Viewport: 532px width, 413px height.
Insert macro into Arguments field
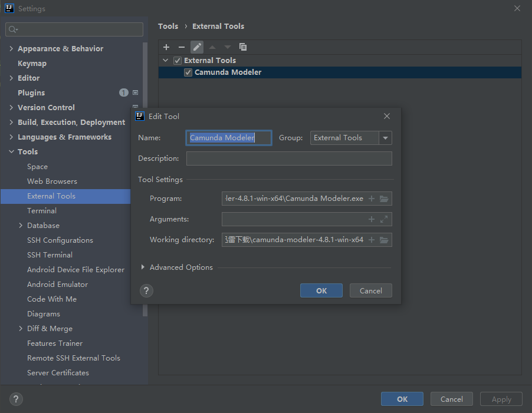(372, 219)
